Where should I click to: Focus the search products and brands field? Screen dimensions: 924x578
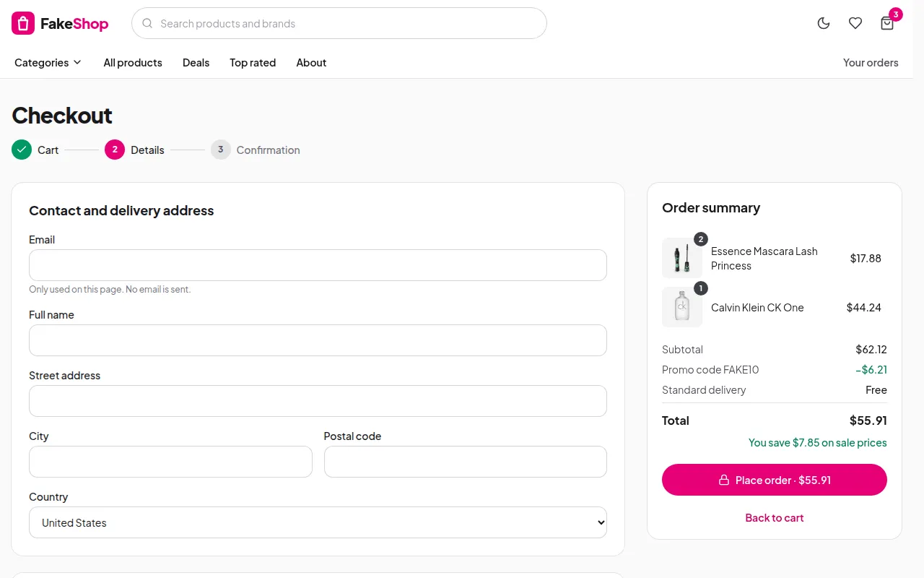click(x=339, y=23)
